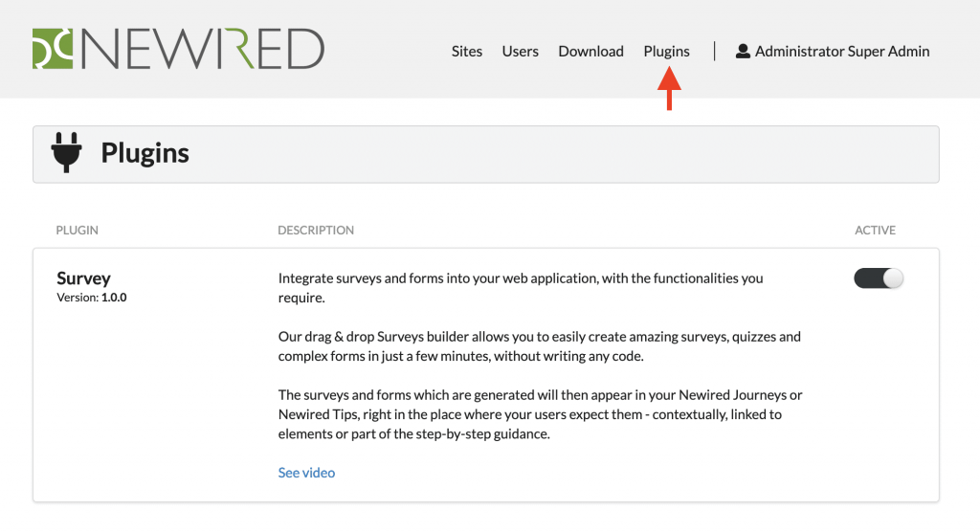Image resolution: width=980 pixels, height=532 pixels.
Task: Toggle the Survey plugin active switch
Action: (879, 278)
